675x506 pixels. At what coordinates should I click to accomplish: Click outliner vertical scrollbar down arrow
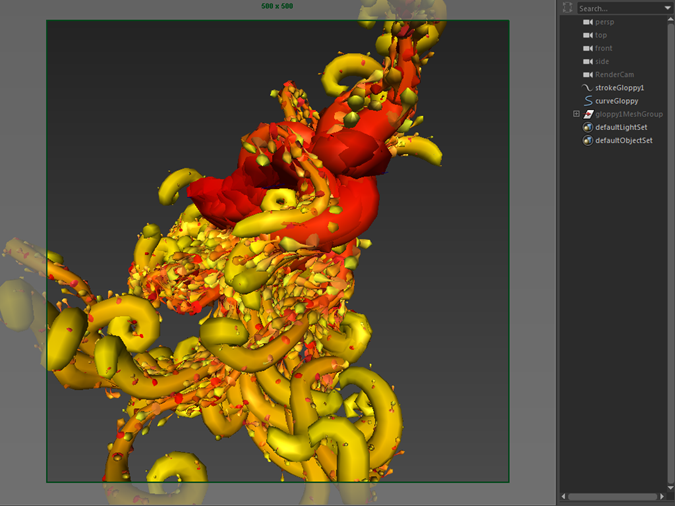(x=670, y=487)
